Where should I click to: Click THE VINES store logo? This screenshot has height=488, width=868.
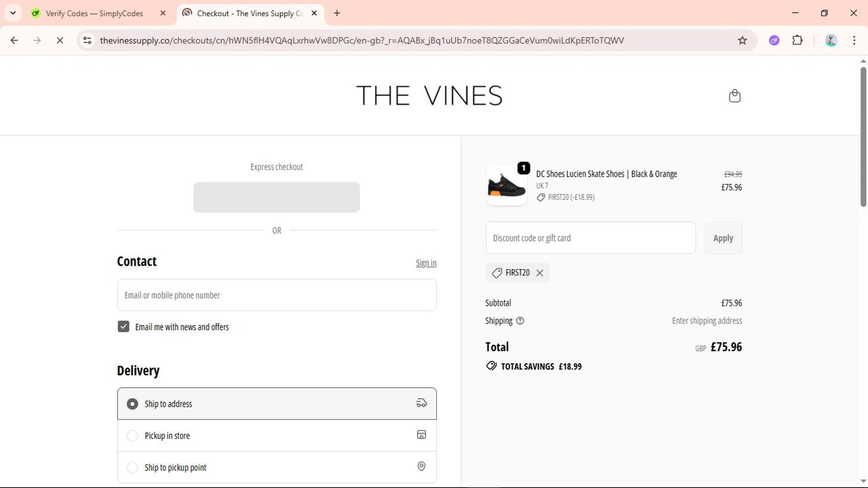tap(429, 96)
